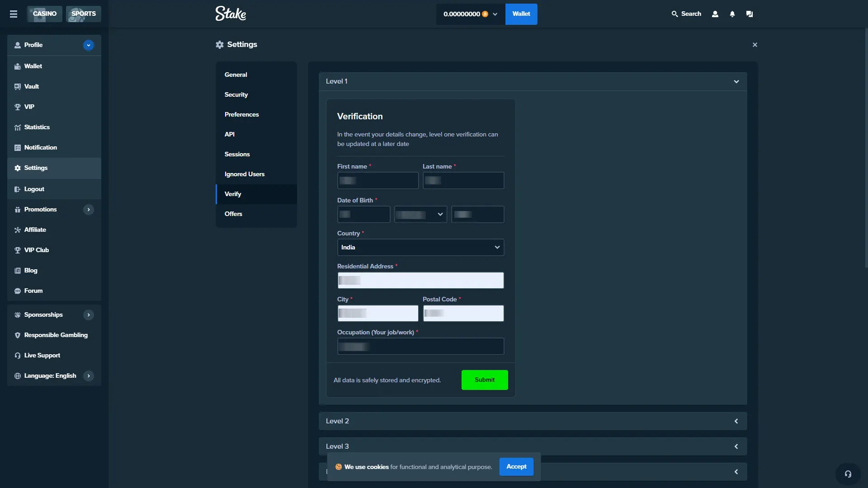Expand the Profile menu chevron
This screenshot has height=488, width=868.
click(88, 45)
